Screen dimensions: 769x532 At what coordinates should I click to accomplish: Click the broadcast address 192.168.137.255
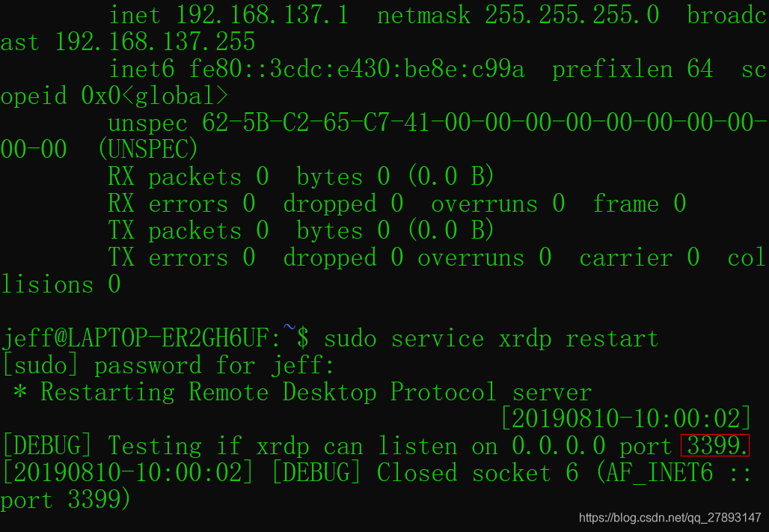[x=155, y=42]
